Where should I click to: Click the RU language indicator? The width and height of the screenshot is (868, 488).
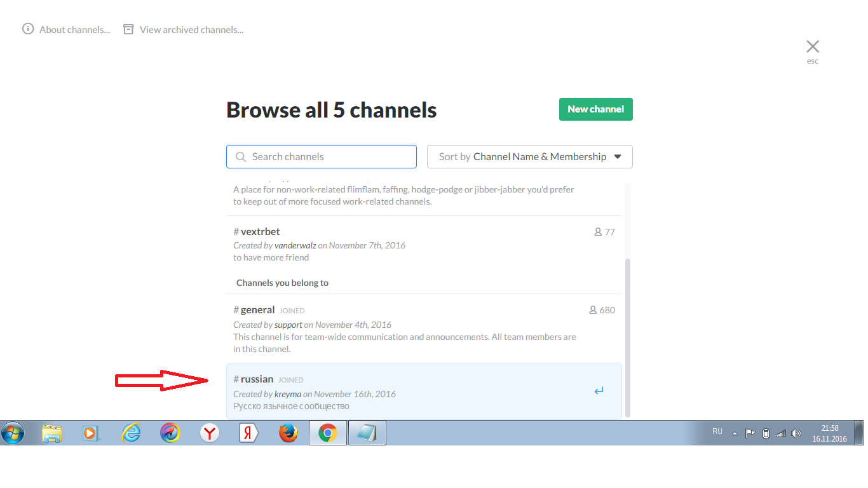pos(717,431)
